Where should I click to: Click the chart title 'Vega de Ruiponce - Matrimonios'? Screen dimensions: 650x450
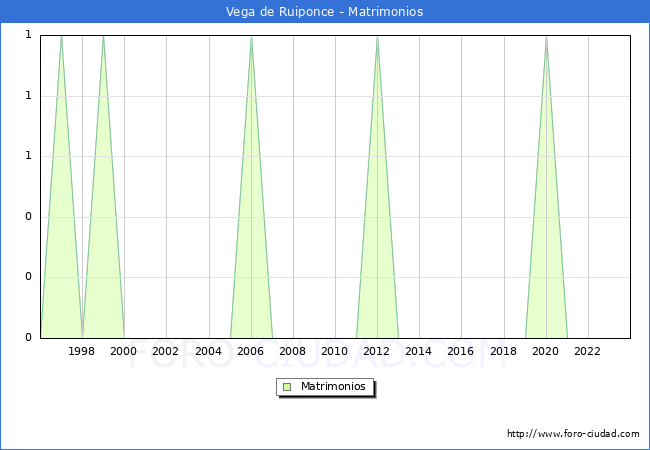tap(325, 12)
